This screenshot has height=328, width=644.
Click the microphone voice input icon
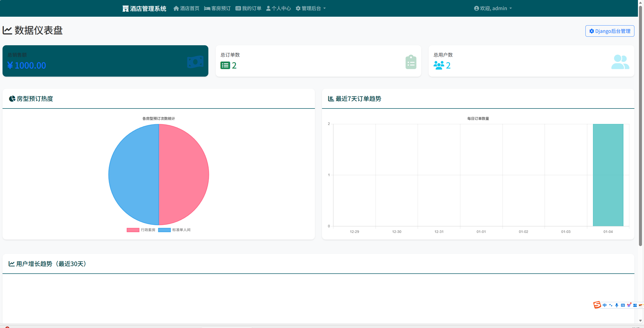click(617, 305)
